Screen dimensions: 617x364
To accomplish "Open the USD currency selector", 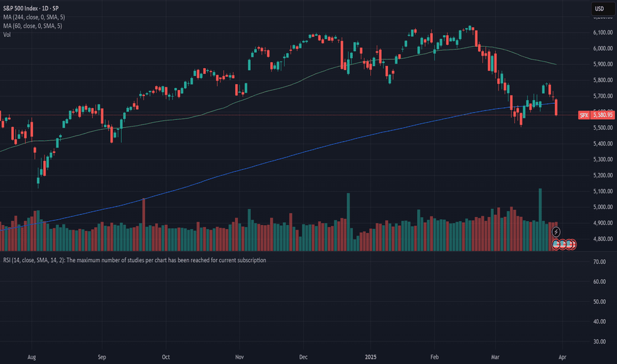I will coord(603,9).
